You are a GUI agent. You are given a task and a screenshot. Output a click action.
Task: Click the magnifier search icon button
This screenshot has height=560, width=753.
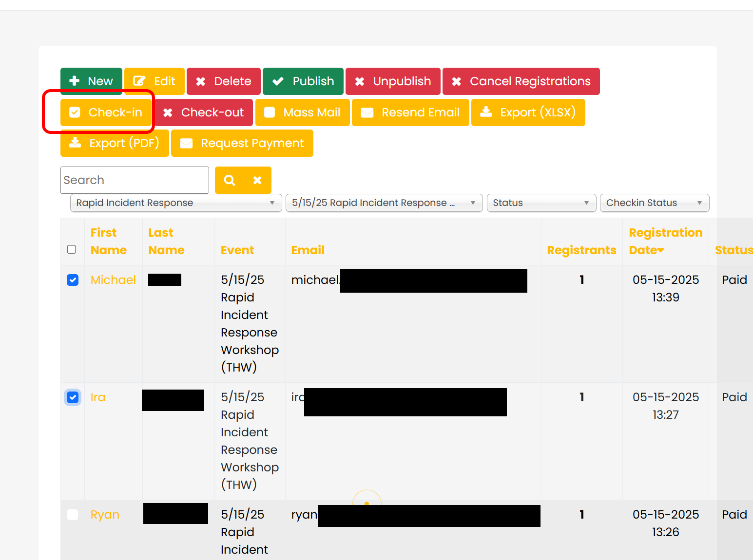tap(230, 180)
